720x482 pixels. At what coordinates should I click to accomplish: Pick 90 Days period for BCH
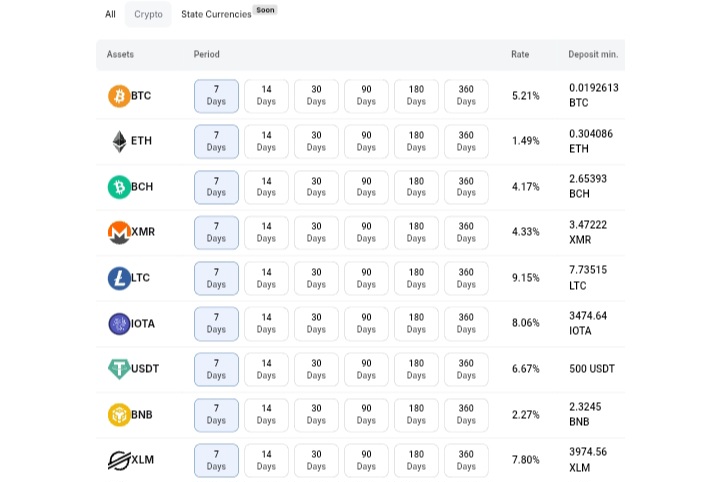[366, 187]
